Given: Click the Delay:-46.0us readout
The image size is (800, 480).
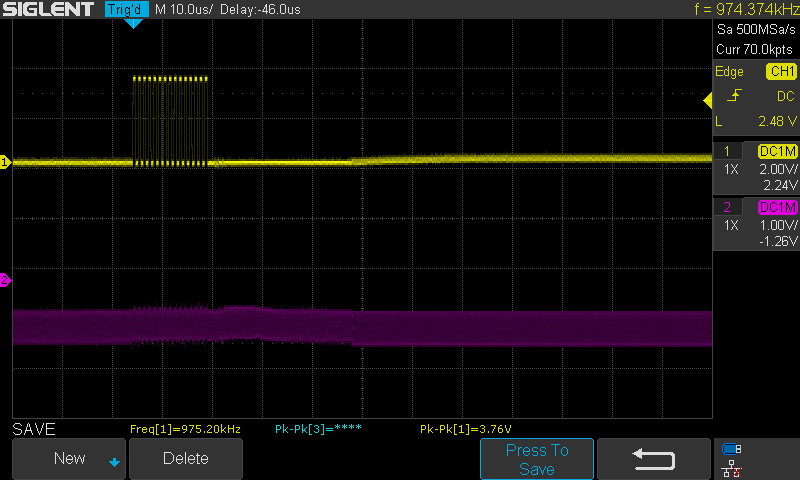Looking at the screenshot, I should [x=260, y=9].
